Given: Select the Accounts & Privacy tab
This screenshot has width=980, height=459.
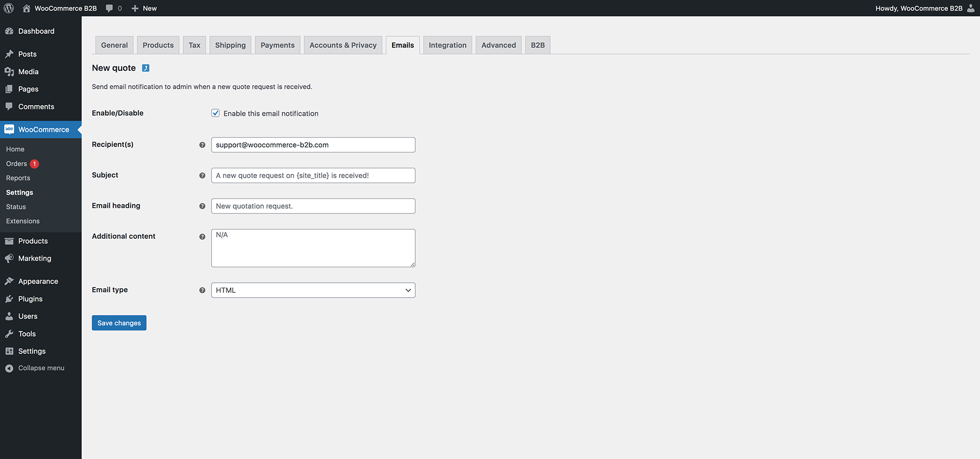Looking at the screenshot, I should point(343,45).
